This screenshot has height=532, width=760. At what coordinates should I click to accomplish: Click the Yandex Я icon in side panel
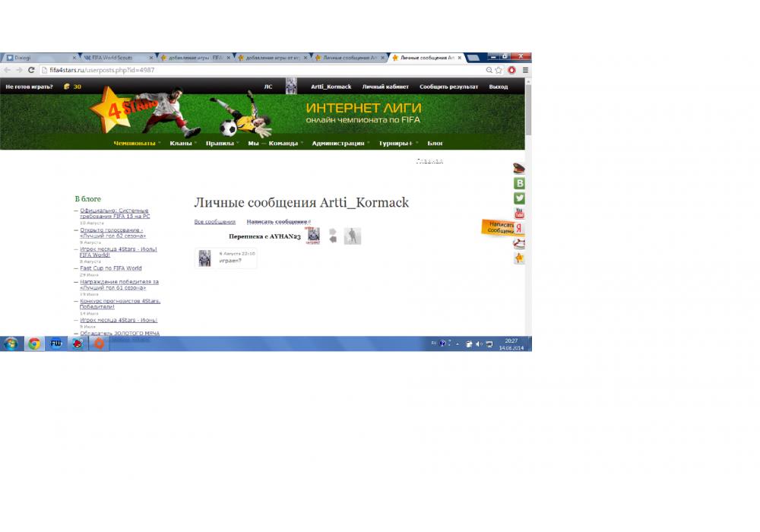click(x=519, y=228)
